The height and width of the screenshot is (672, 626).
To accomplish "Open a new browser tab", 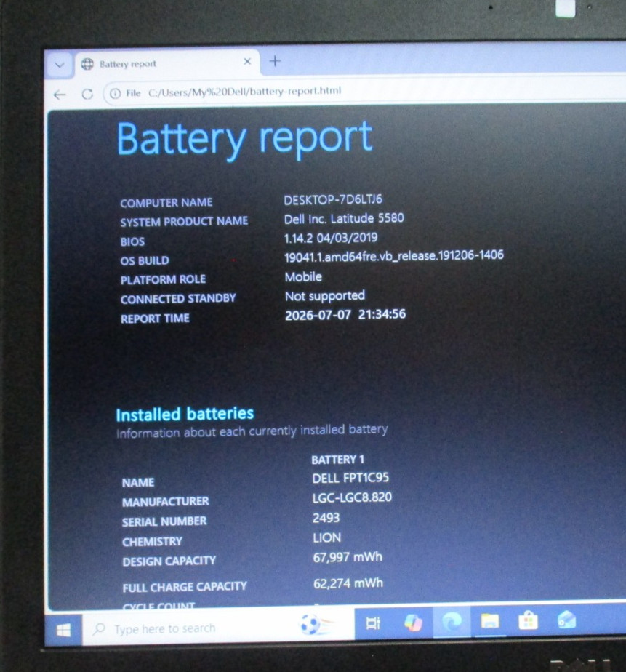I will tap(275, 61).
